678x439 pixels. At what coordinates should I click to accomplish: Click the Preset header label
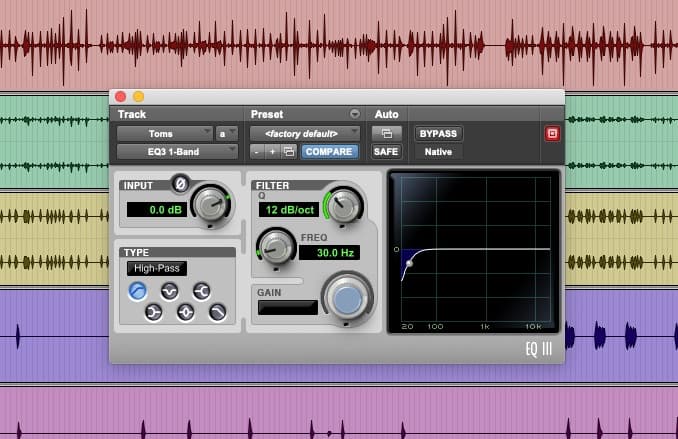tap(267, 114)
